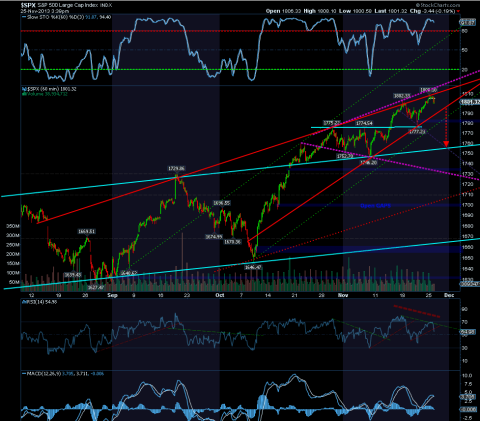The width and height of the screenshot is (480, 421).
Task: Click the StockCharts.com watermark link
Action: pos(438,5)
